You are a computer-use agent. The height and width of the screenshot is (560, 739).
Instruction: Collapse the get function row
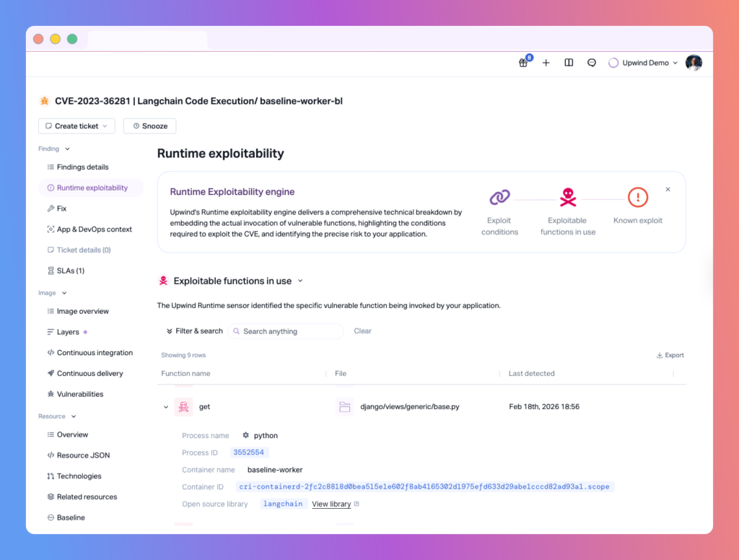pyautogui.click(x=166, y=407)
